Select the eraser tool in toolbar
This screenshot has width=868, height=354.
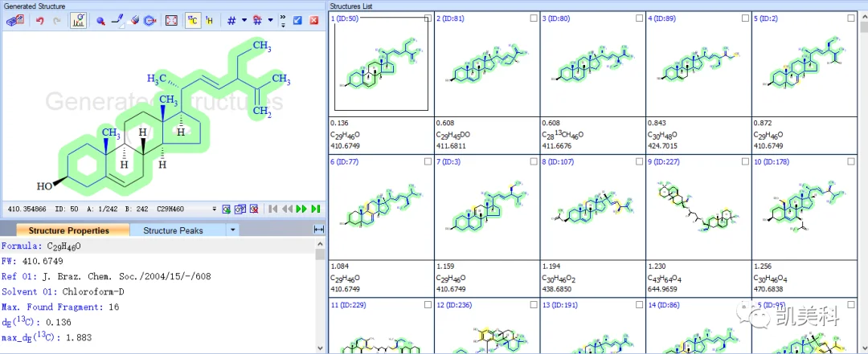point(133,20)
